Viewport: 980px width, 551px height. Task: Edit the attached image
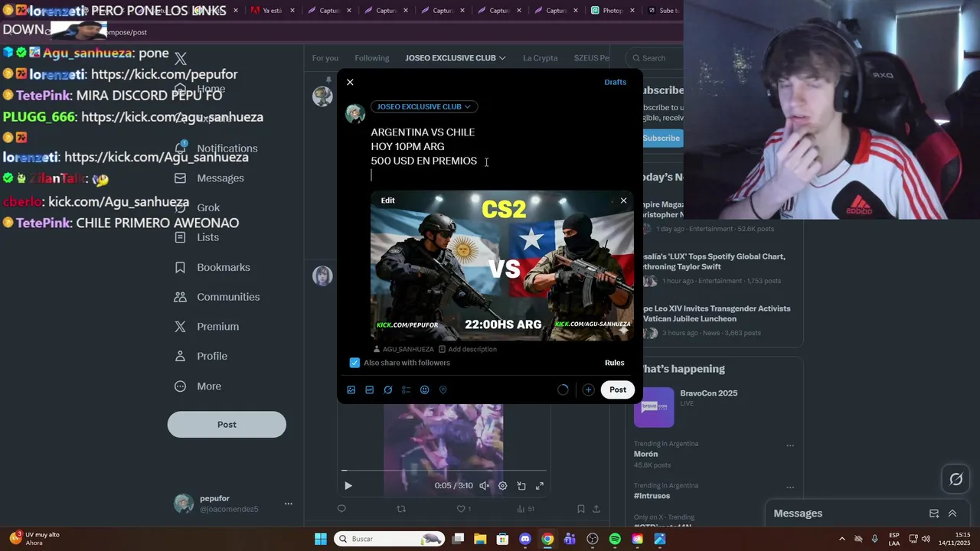coord(388,201)
